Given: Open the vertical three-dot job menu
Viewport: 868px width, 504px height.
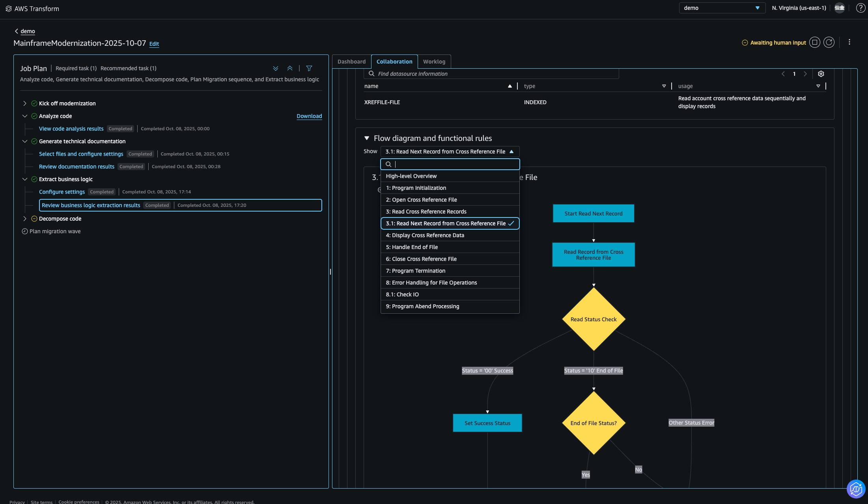Looking at the screenshot, I should pyautogui.click(x=849, y=42).
